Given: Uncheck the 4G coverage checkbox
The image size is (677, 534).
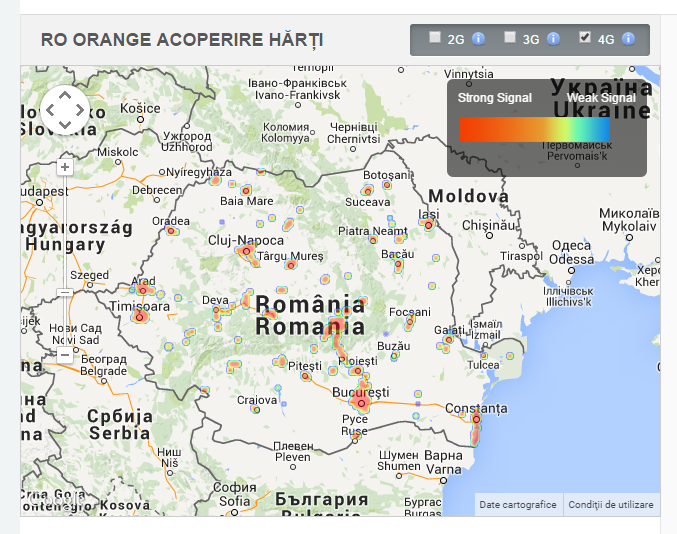Looking at the screenshot, I should pos(585,38).
